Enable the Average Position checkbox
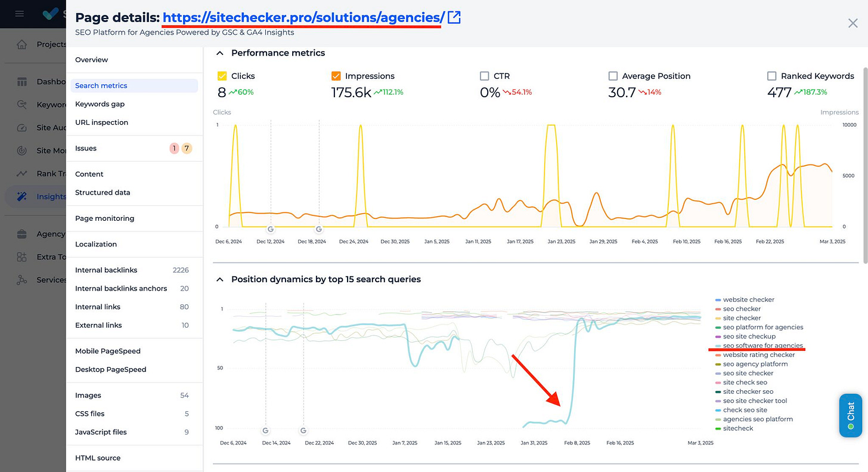This screenshot has height=472, width=868. pos(613,76)
